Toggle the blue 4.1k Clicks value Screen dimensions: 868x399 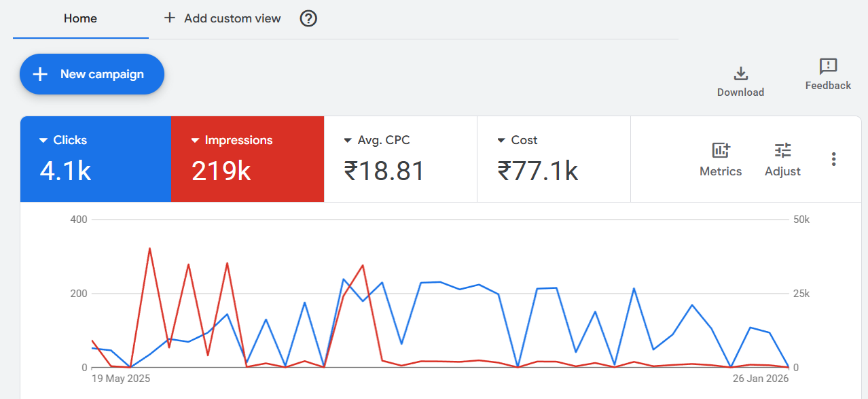click(x=65, y=171)
